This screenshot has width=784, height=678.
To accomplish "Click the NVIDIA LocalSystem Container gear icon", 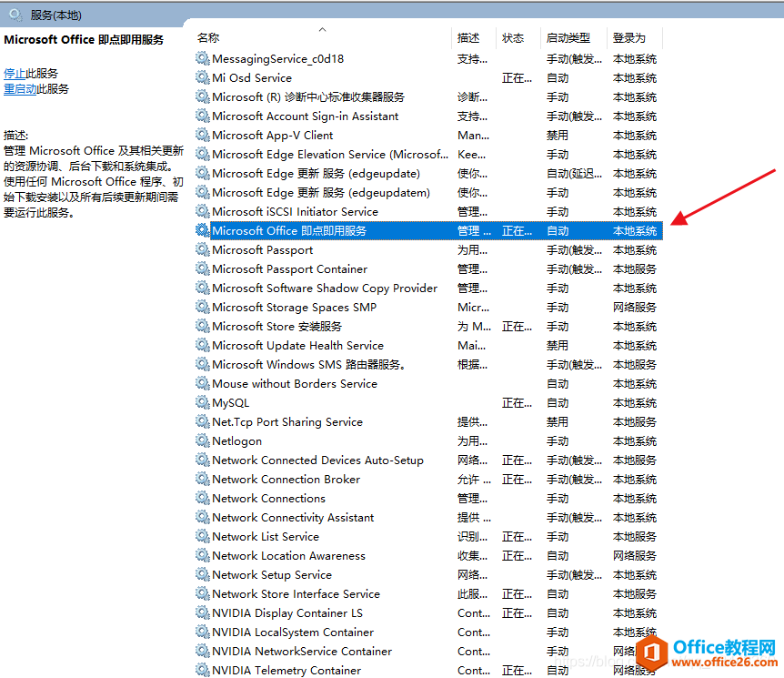I will click(203, 632).
